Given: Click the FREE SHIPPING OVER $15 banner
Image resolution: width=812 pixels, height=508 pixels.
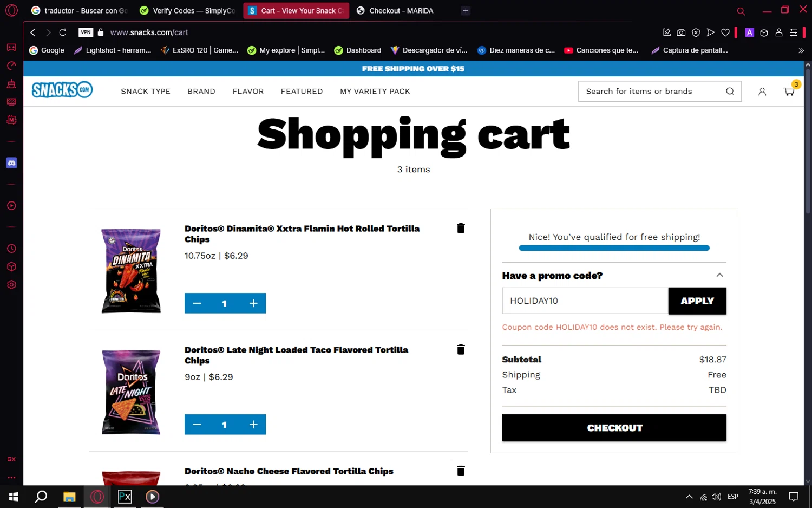Looking at the screenshot, I should 413,68.
